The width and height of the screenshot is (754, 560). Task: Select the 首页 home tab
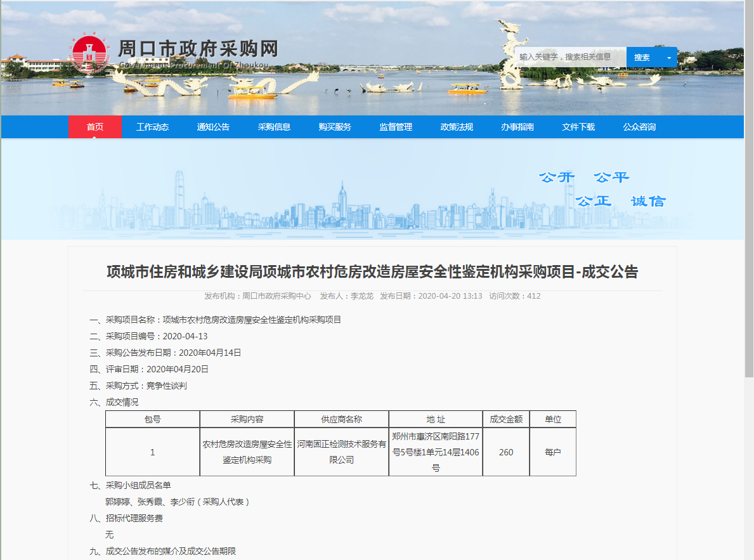(94, 127)
